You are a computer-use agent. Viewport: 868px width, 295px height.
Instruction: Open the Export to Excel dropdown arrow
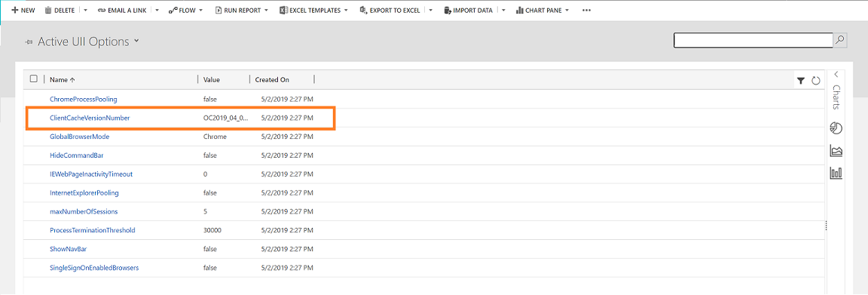431,11
